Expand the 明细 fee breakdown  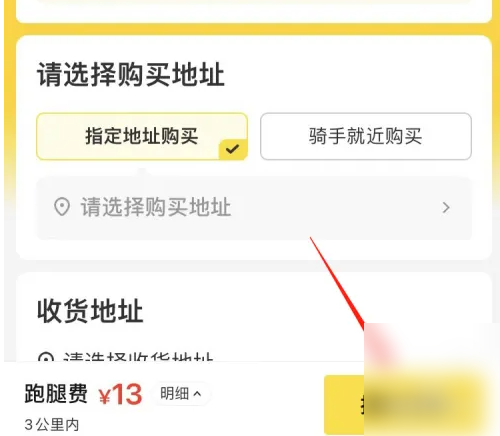point(180,394)
